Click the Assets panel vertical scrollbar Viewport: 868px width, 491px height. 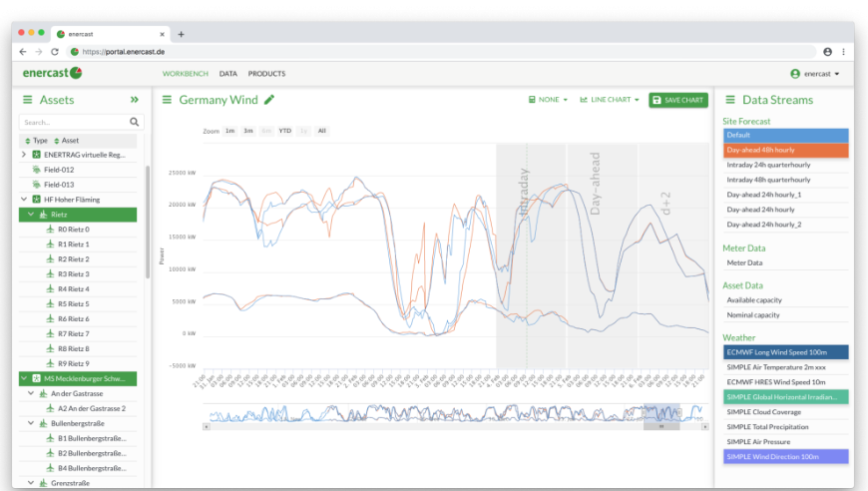148,222
